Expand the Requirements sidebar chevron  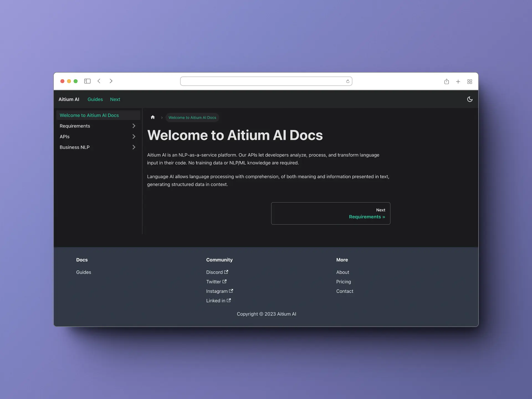click(134, 126)
